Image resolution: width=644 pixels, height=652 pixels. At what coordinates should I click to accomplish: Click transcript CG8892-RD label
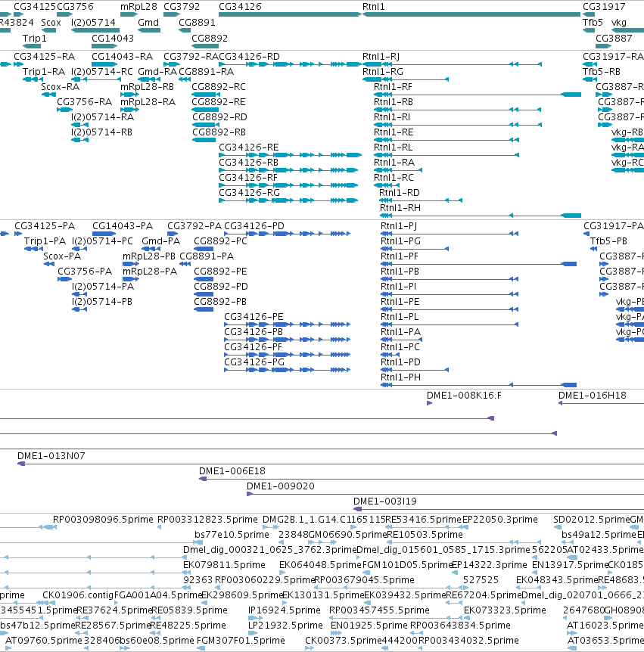[x=219, y=117]
